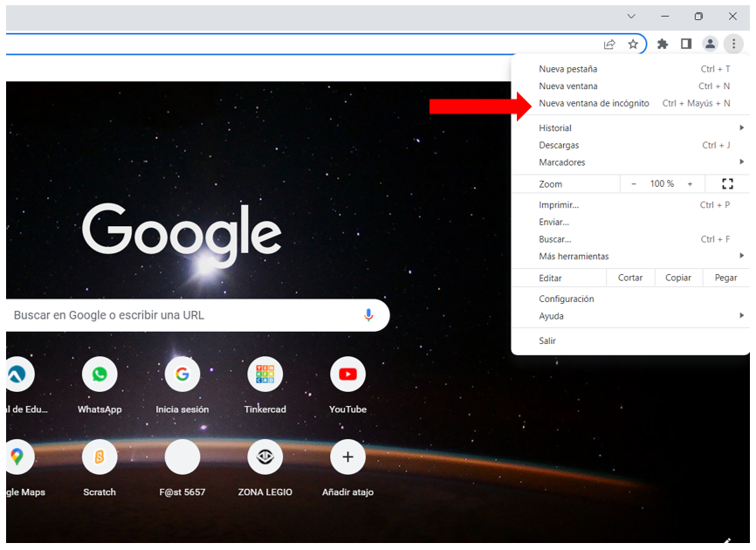The height and width of the screenshot is (550, 756).
Task: Bookmark this page with the star icon
Action: [633, 45]
